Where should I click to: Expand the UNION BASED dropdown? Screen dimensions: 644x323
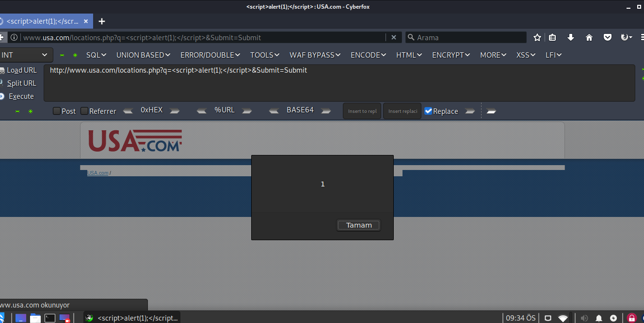[x=144, y=55]
